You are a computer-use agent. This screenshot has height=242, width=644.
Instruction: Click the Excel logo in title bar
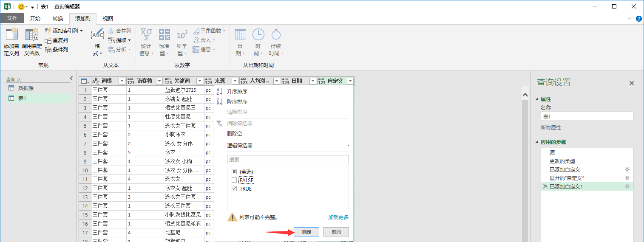7,6
